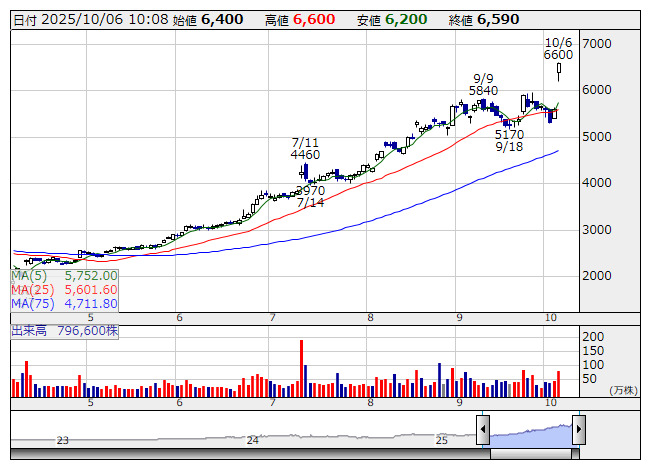Click the 7000 price axis label

point(597,44)
